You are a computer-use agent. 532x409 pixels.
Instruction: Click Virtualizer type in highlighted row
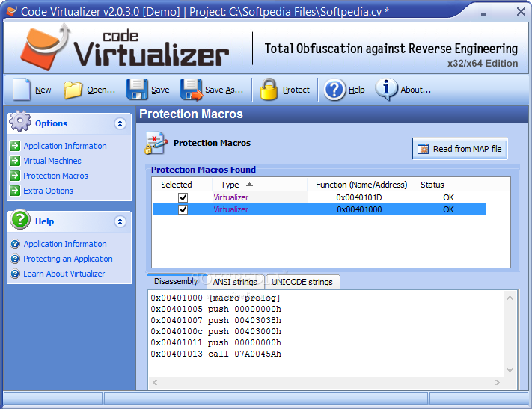230,209
